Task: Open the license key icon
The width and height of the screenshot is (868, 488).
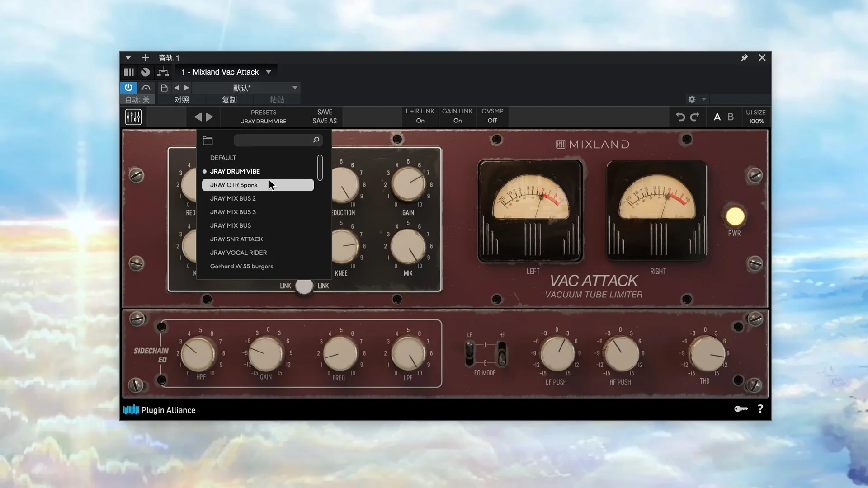Action: [741, 409]
